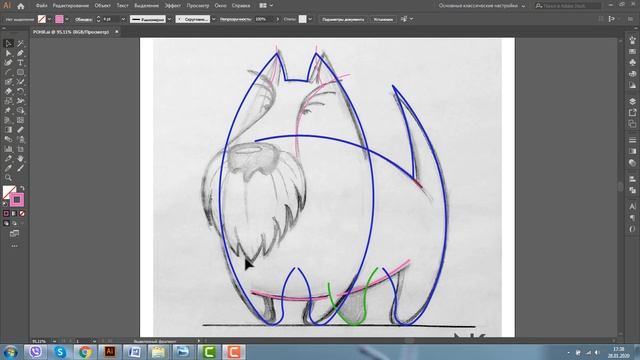The width and height of the screenshot is (640, 360).
Task: Open the Symbols panel club icon
Action: 632,62
